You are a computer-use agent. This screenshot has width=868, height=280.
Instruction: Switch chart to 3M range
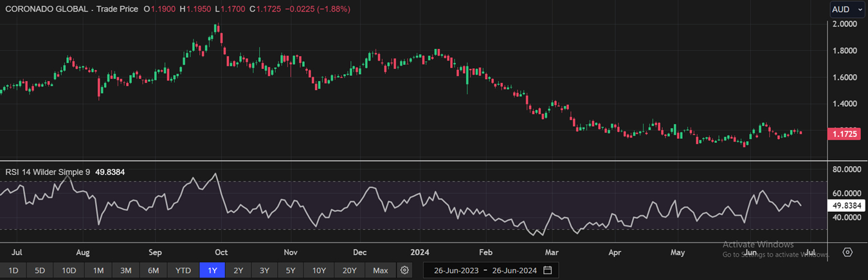click(x=126, y=270)
